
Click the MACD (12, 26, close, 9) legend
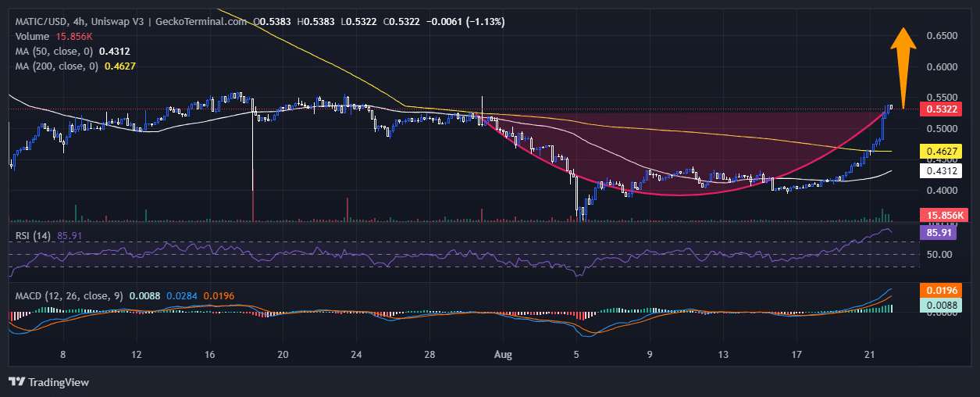pyautogui.click(x=69, y=296)
